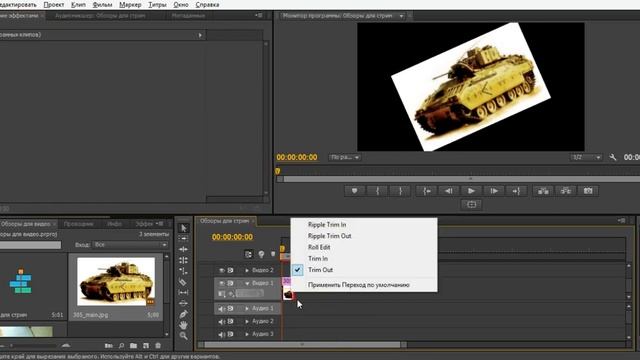Toggle visibility eye of Видео 2 track
The image size is (640, 360).
(222, 270)
